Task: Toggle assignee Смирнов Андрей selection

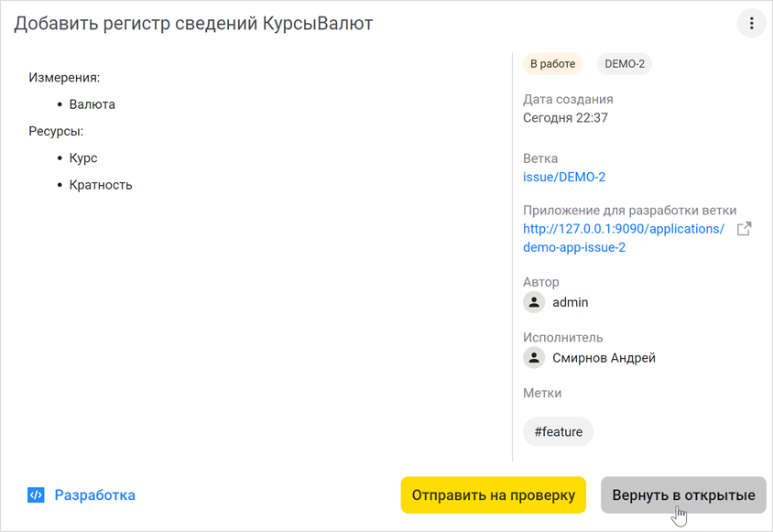Action: 592,357
